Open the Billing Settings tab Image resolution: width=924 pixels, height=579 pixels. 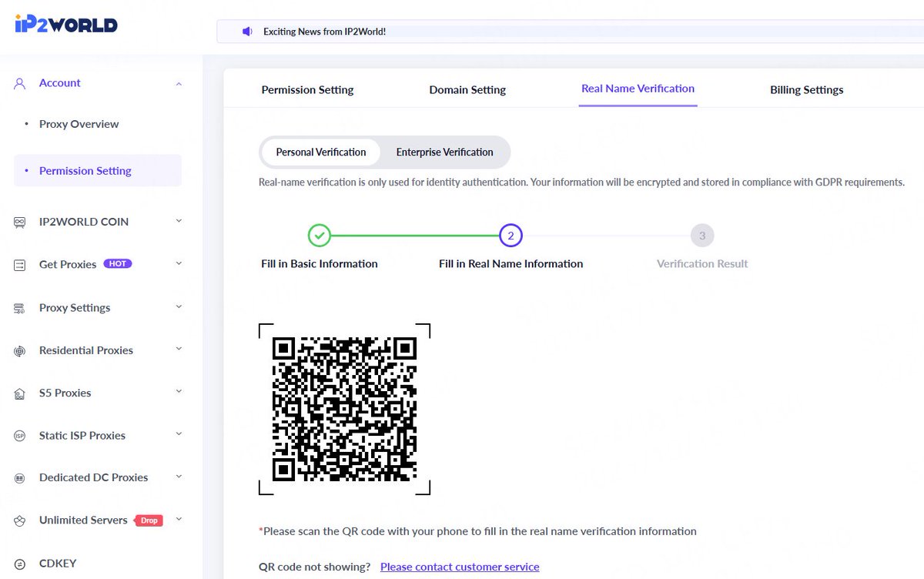pyautogui.click(x=806, y=90)
